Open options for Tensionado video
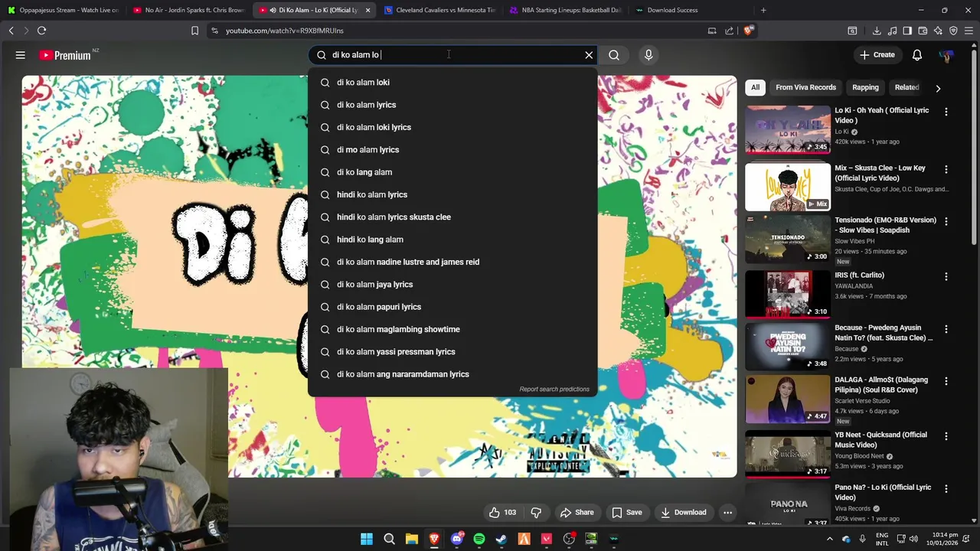Image resolution: width=980 pixels, height=551 pixels. (x=946, y=221)
